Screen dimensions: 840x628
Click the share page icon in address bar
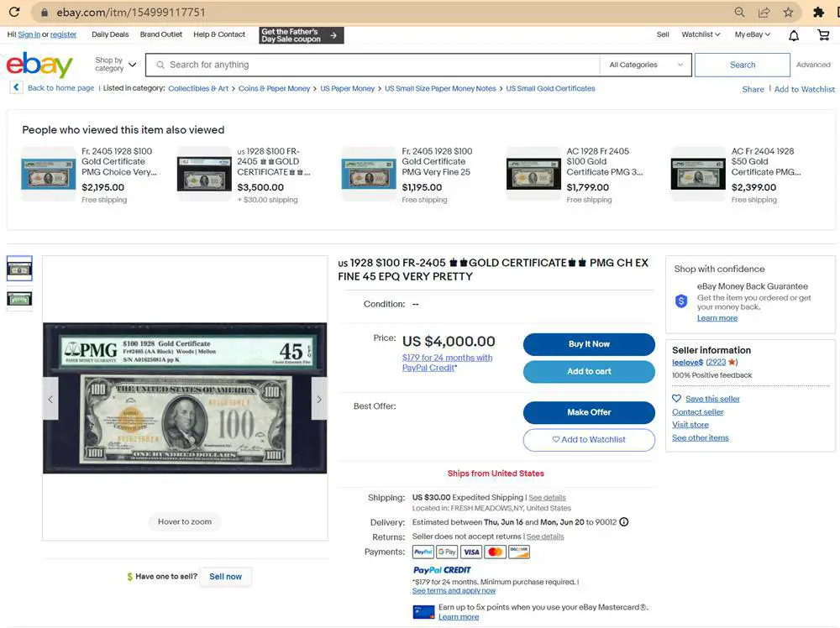(x=764, y=12)
